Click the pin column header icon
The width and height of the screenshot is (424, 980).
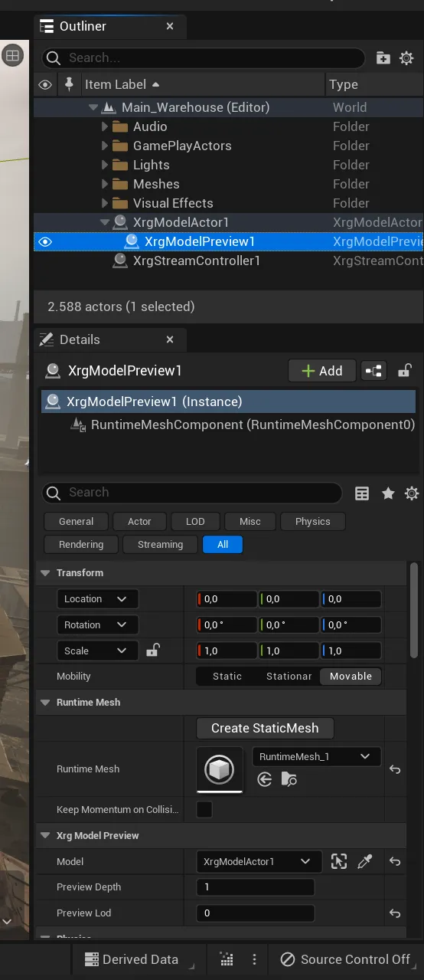69,84
